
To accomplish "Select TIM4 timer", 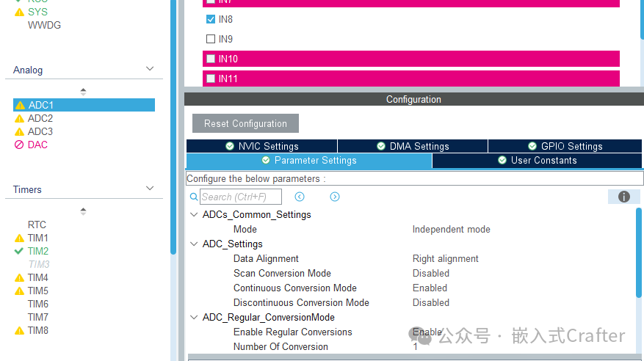I will tap(38, 278).
